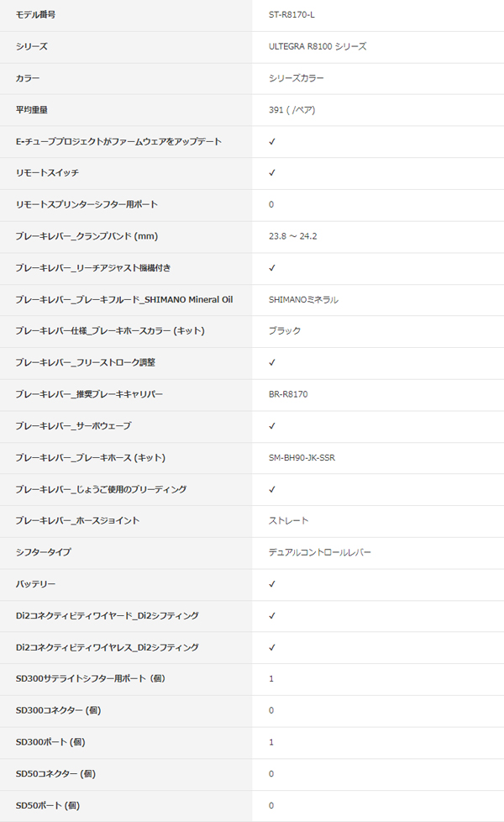Click the 平均重量 row label
Screen dimensions: 504x822
click(31, 109)
